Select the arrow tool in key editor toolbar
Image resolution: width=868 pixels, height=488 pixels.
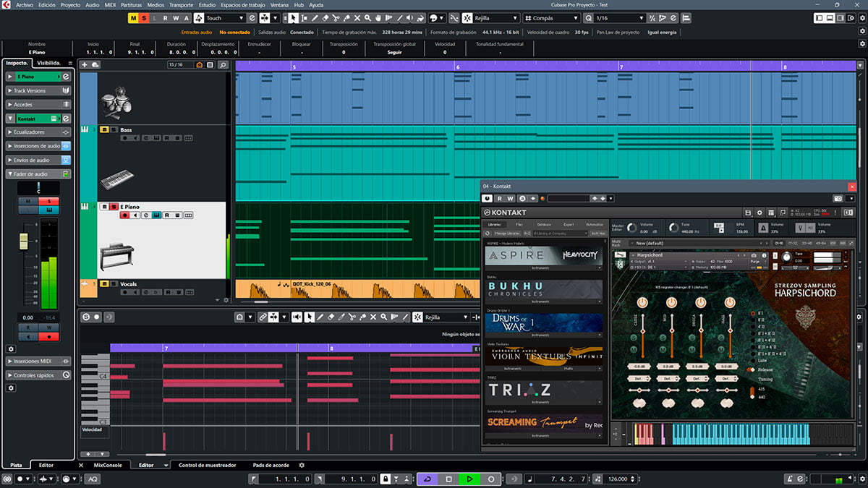tap(310, 317)
